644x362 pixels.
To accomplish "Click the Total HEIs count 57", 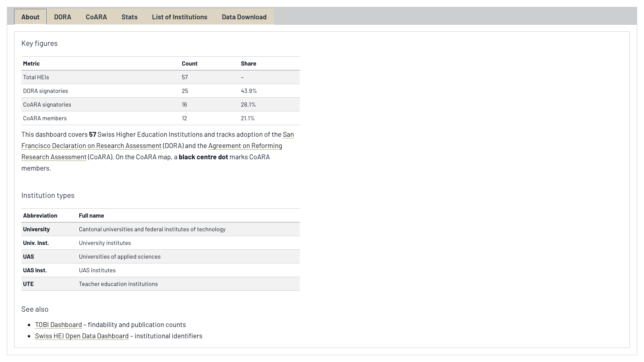I will (185, 77).
